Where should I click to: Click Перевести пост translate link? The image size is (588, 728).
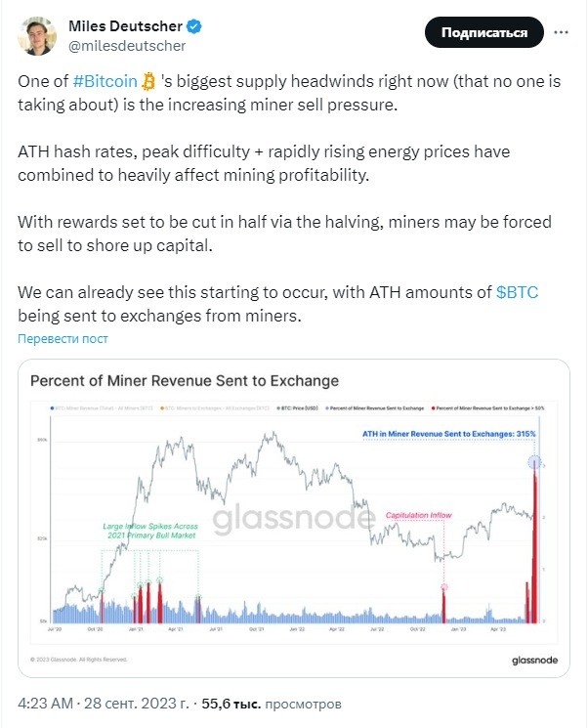63,339
